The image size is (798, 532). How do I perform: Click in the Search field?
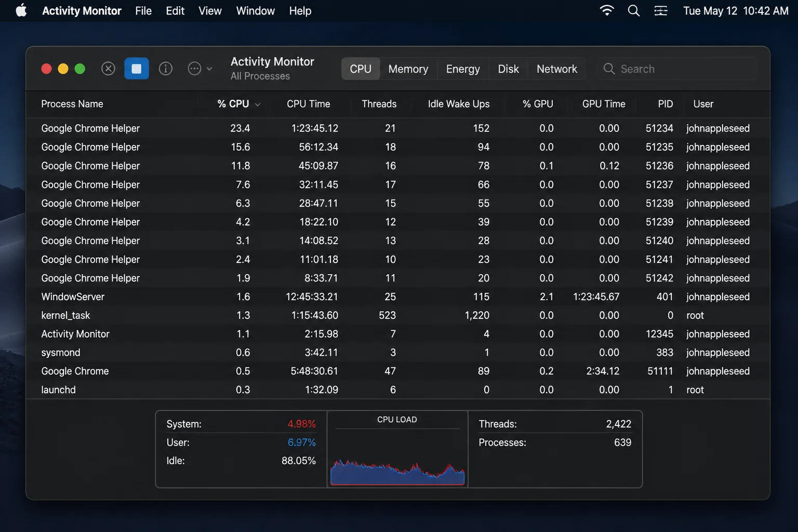(x=676, y=69)
